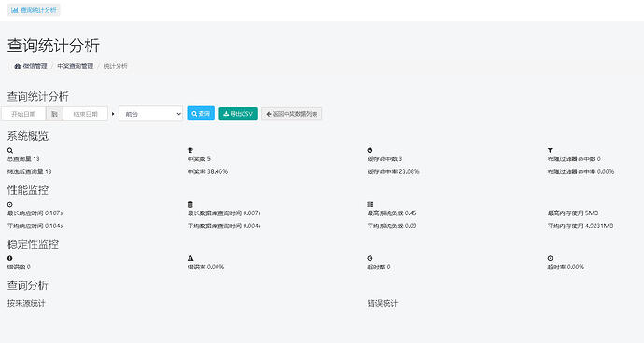The height and width of the screenshot is (343, 644).
Task: Select the text 布隆过滤器命中率 0.00%
Action: (581, 171)
